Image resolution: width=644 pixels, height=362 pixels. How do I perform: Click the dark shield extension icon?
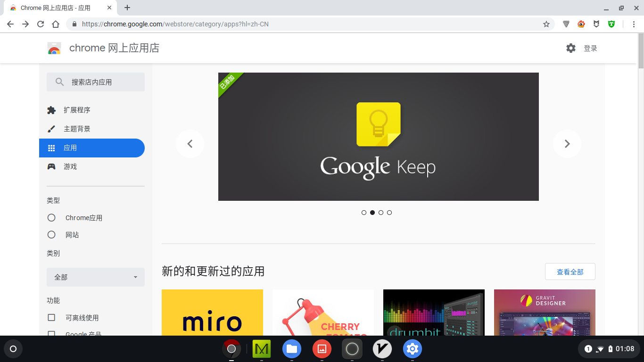(596, 24)
